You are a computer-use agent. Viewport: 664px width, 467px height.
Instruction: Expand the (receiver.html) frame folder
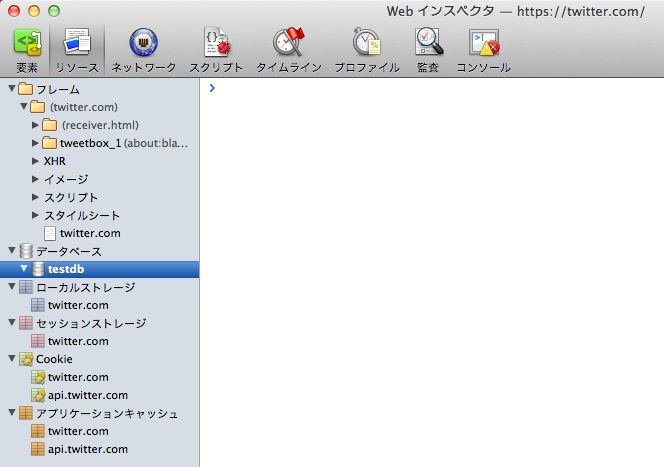[36, 125]
